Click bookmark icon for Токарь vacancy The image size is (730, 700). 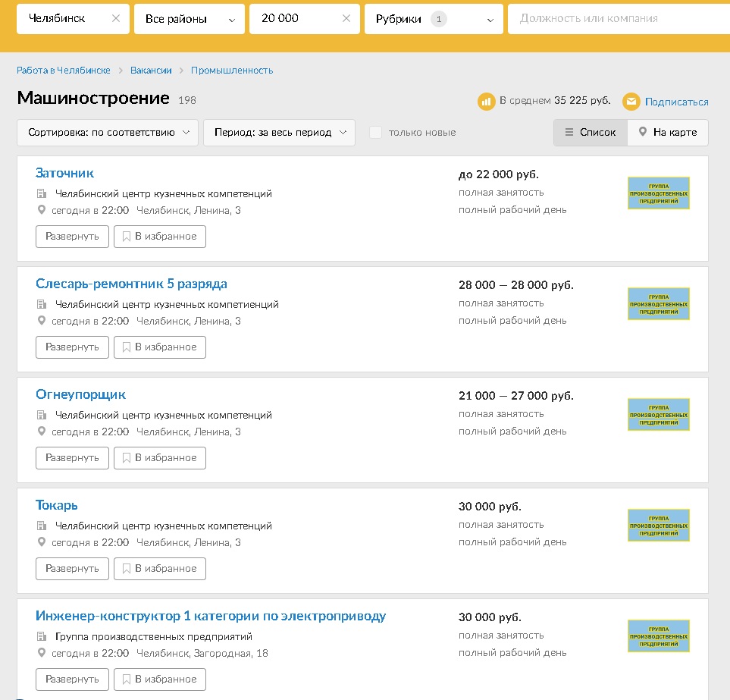click(126, 569)
